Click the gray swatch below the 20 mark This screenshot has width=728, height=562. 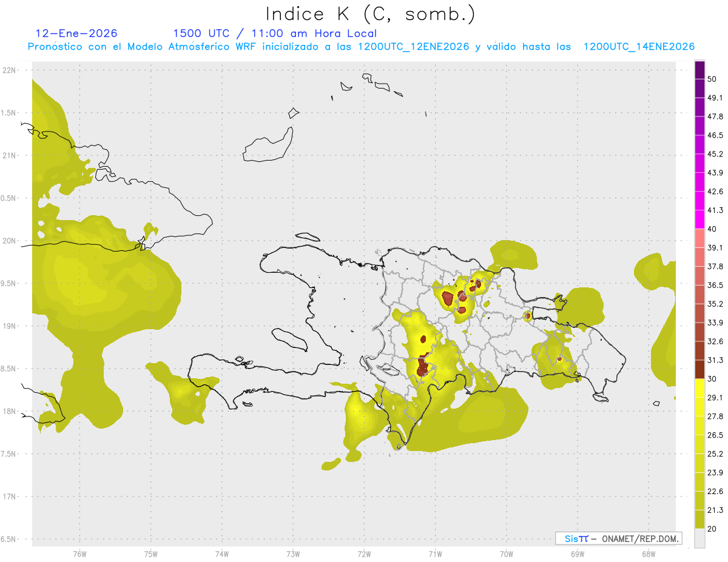(699, 538)
